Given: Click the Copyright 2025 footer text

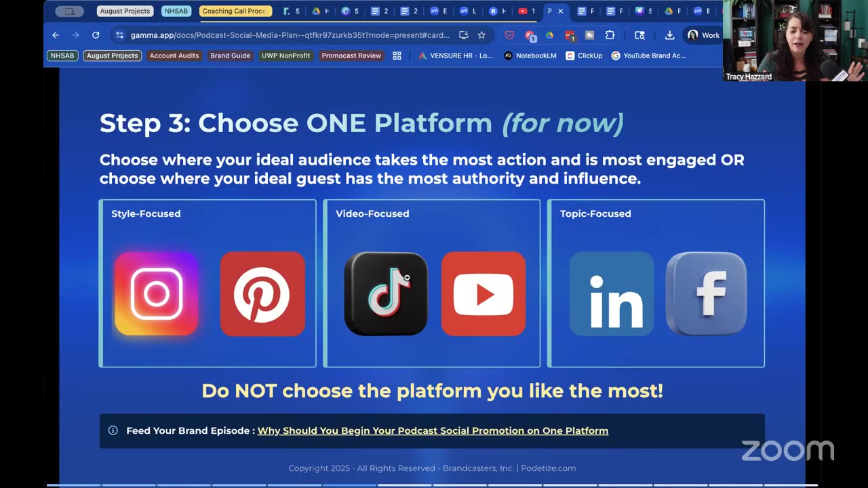Looking at the screenshot, I should pos(432,468).
